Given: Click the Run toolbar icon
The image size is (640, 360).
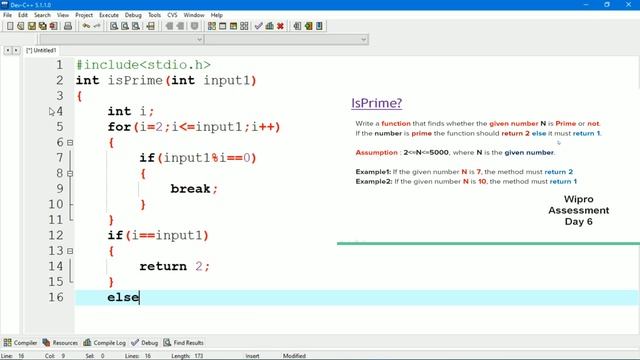Looking at the screenshot, I should (x=222, y=26).
